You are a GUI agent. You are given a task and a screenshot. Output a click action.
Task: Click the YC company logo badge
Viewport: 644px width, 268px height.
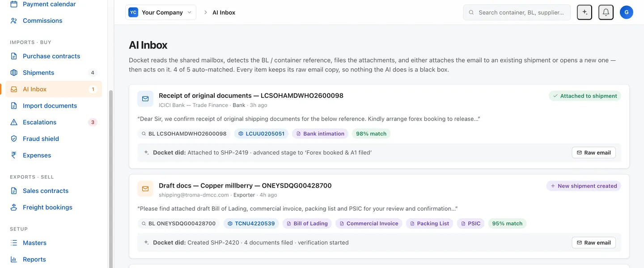click(x=133, y=13)
